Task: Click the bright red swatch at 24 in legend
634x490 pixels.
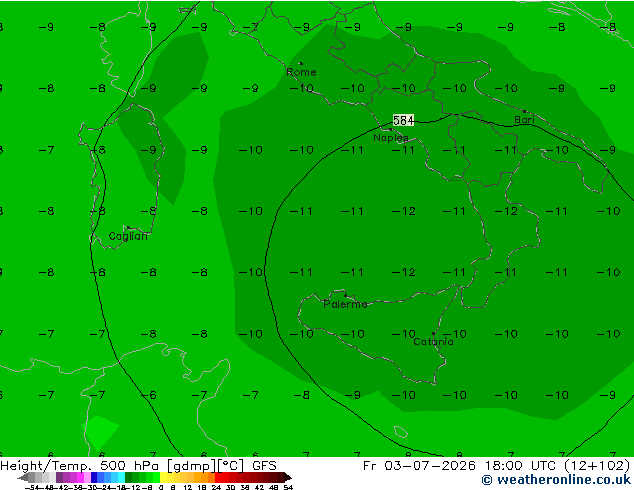Action: (x=218, y=477)
